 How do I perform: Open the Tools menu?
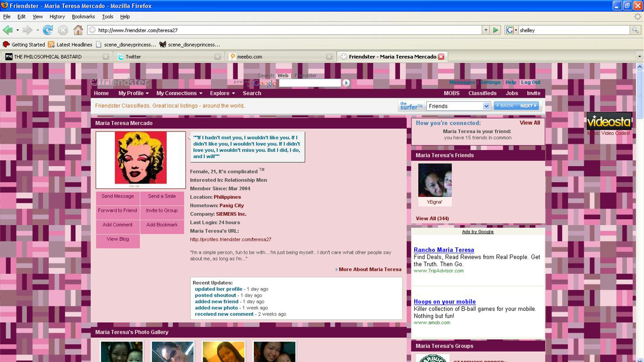[x=107, y=16]
